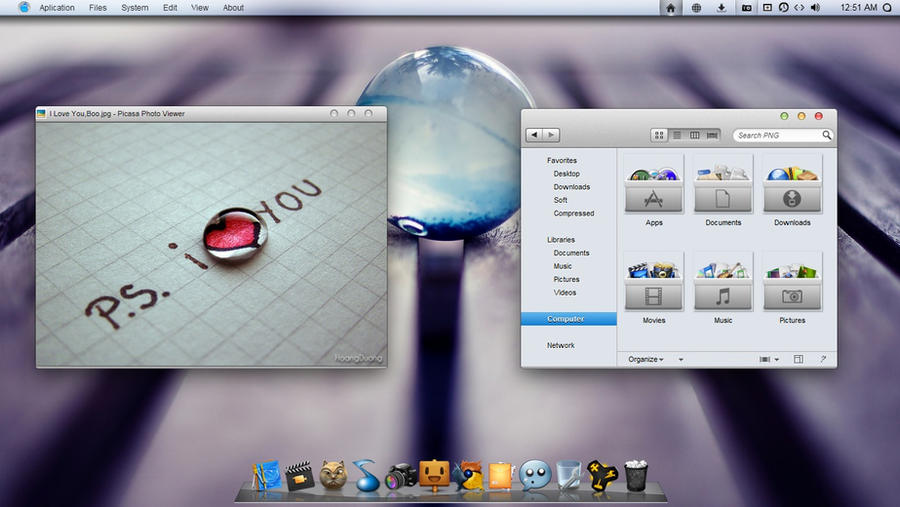
Task: Open the Organize dropdown
Action: pyautogui.click(x=646, y=359)
